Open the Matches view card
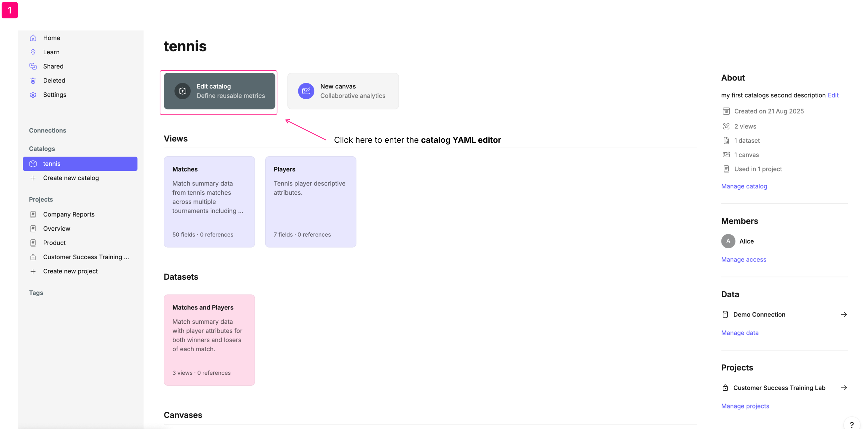The height and width of the screenshot is (429, 868). 209,201
